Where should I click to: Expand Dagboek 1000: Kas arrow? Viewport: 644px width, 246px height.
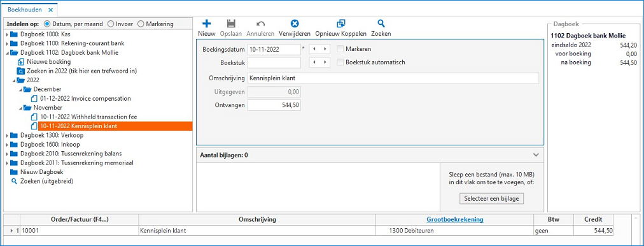click(6, 34)
